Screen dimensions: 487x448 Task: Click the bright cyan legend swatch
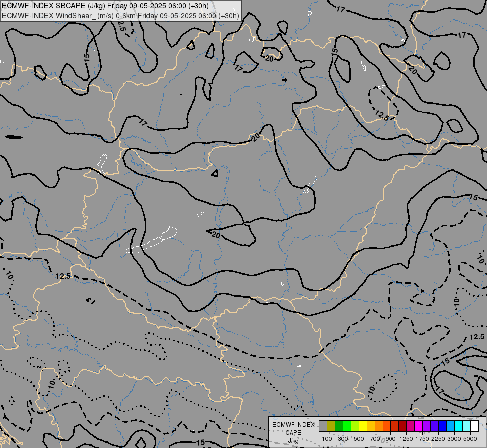click(459, 426)
